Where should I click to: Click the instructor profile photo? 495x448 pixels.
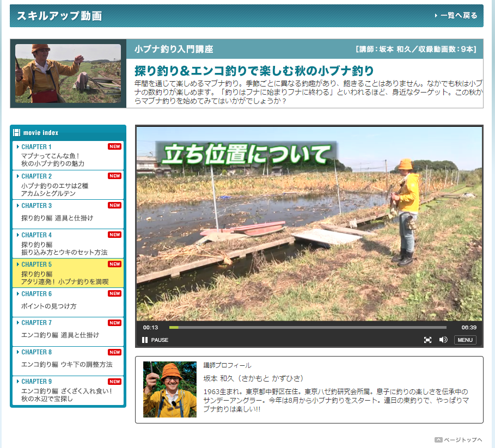click(170, 389)
